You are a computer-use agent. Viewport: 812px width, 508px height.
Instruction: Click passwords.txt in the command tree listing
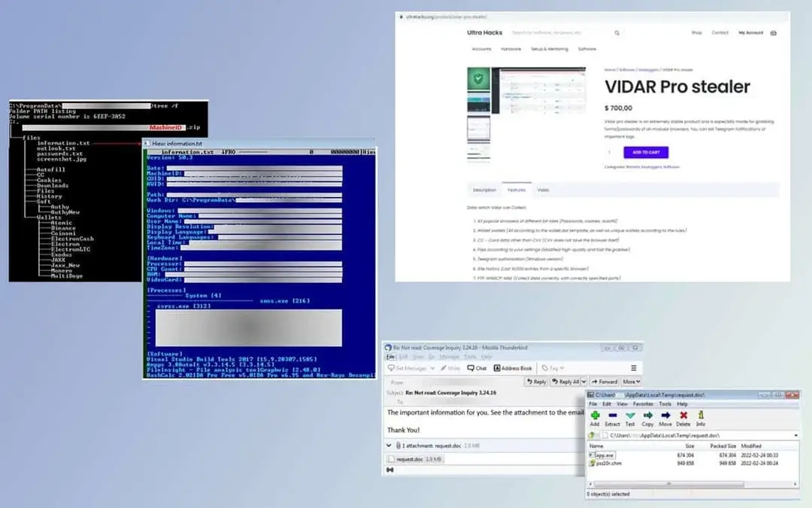(59, 154)
